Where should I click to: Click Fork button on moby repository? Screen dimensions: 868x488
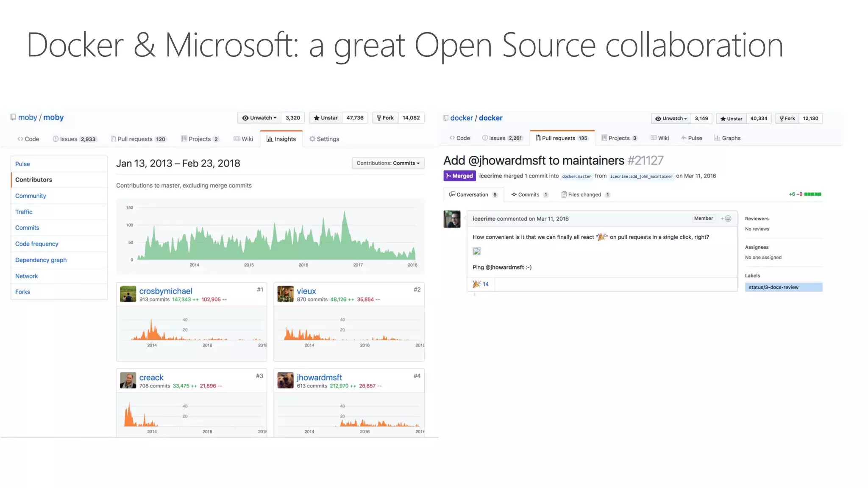[x=385, y=118]
